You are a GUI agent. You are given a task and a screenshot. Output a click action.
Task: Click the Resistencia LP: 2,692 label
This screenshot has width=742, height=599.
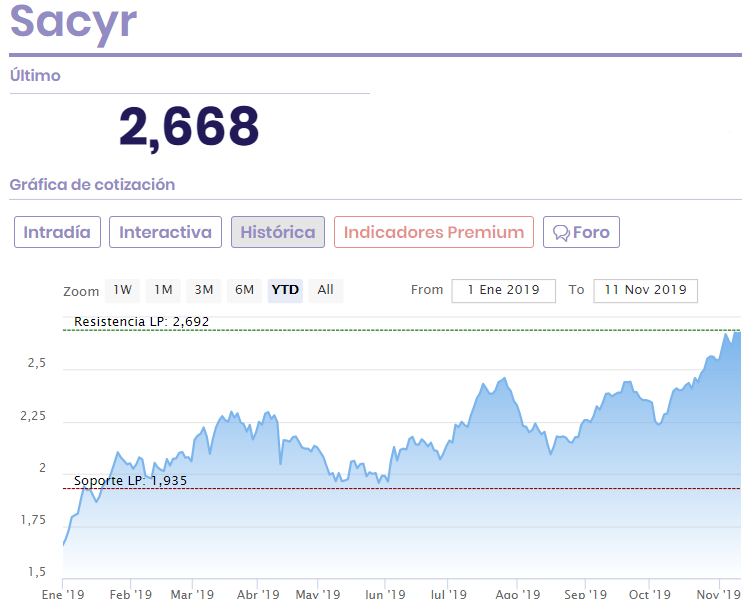click(141, 322)
